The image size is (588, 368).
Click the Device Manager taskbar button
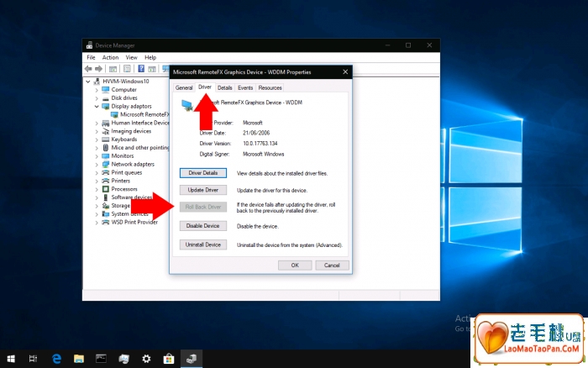coord(192,359)
